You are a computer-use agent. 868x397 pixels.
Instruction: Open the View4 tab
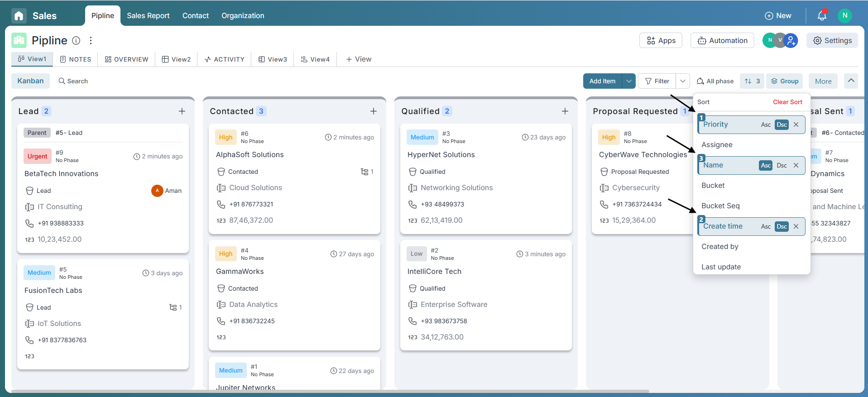coord(315,59)
